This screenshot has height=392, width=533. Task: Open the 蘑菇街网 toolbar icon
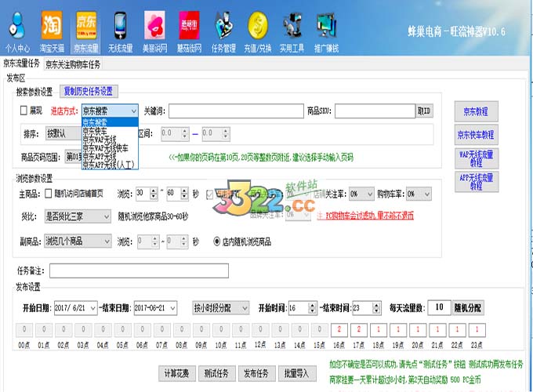tap(190, 32)
